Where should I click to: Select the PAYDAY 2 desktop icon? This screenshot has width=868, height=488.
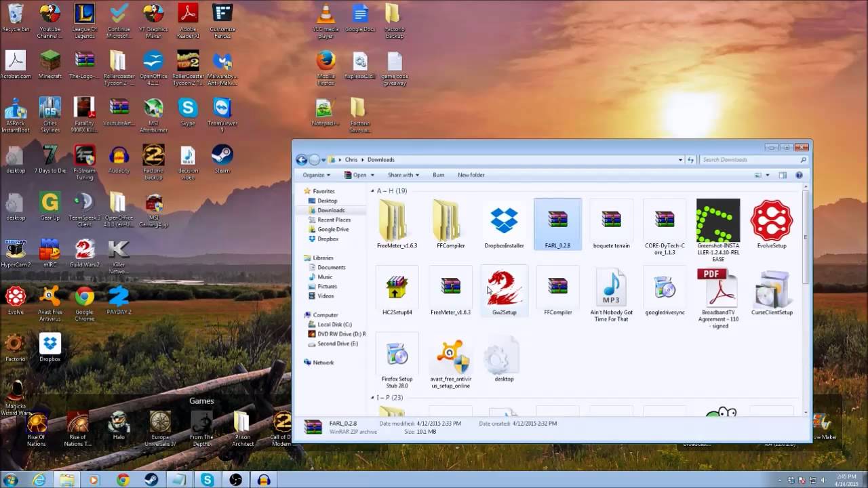[x=119, y=300]
